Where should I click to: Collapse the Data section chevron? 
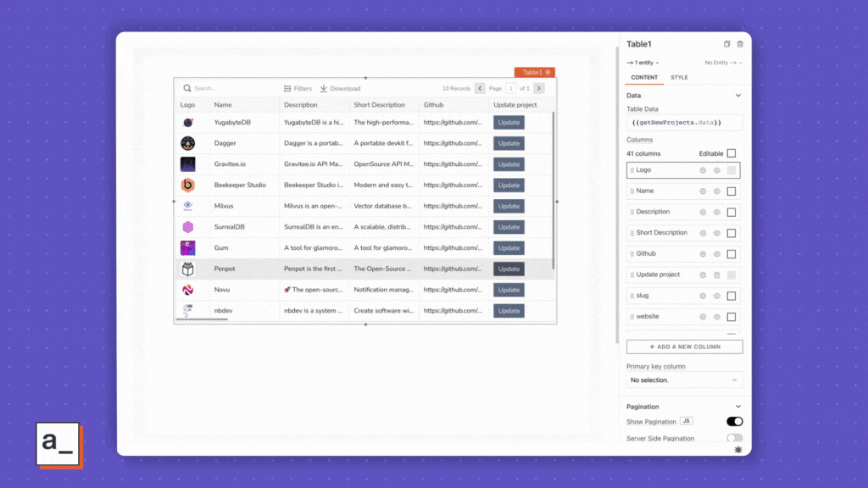[x=738, y=96]
